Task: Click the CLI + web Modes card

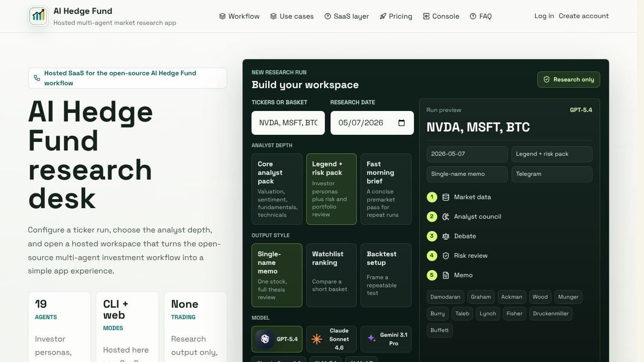Action: 127,327
